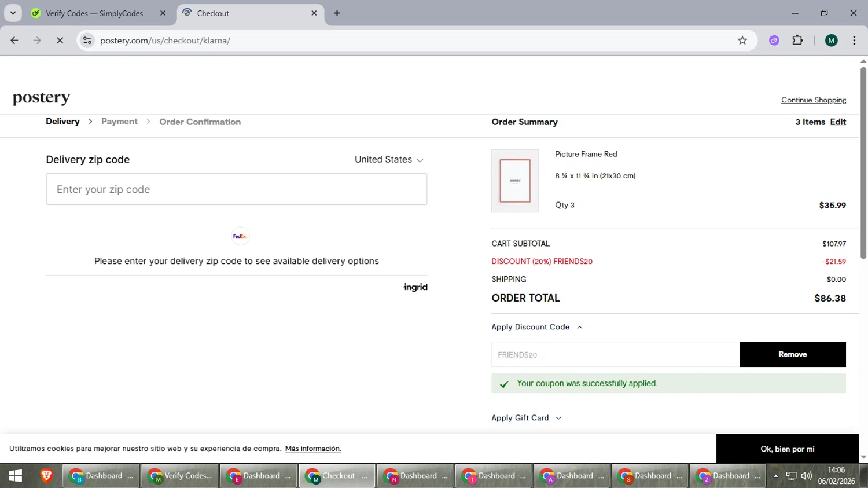The width and height of the screenshot is (868, 488).
Task: Click the $86.38 order total
Action: 830,298
